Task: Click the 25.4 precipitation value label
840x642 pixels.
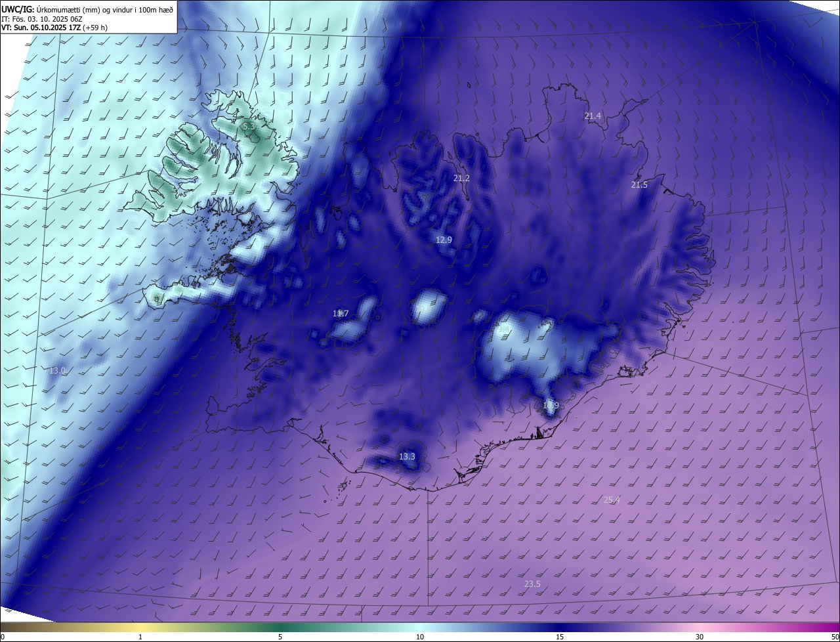Action: (x=612, y=500)
